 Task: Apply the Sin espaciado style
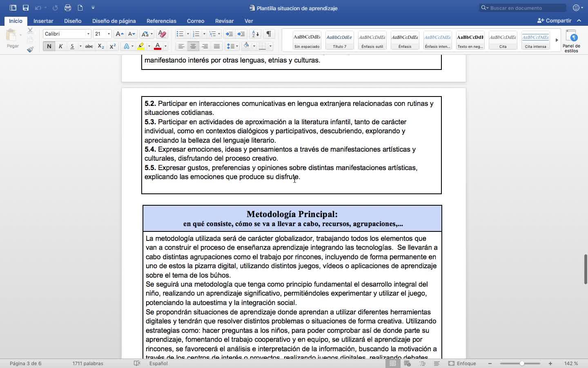pos(307,40)
